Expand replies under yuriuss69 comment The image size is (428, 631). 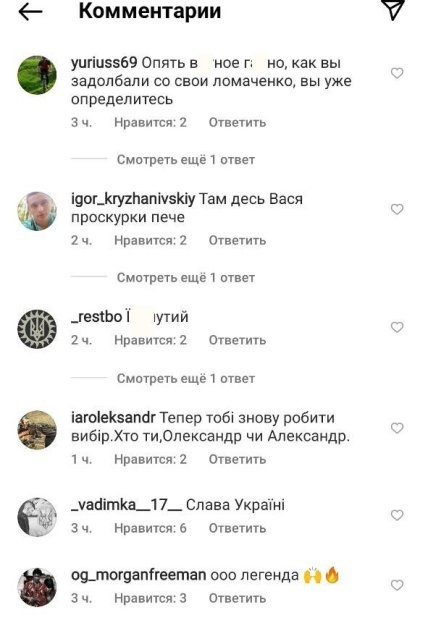185,160
